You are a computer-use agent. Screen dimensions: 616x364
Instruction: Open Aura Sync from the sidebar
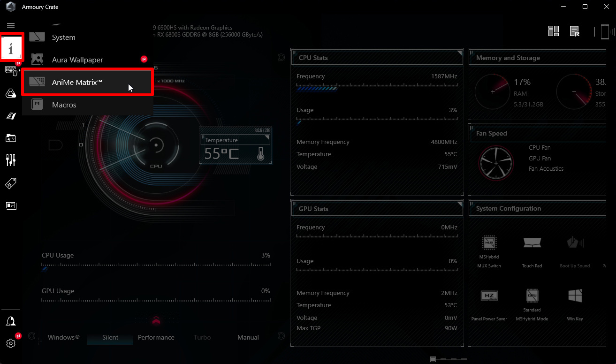[11, 93]
